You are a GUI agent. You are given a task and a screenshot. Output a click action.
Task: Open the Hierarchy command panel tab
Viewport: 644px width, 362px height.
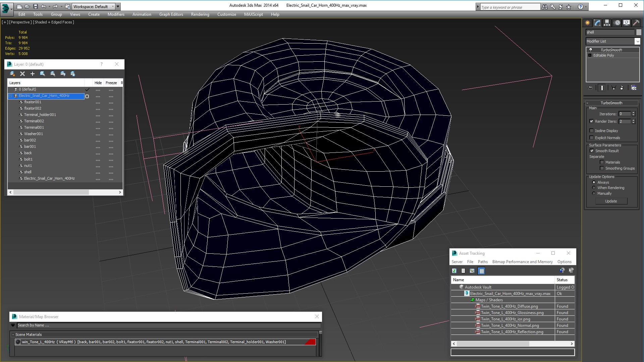coord(607,23)
